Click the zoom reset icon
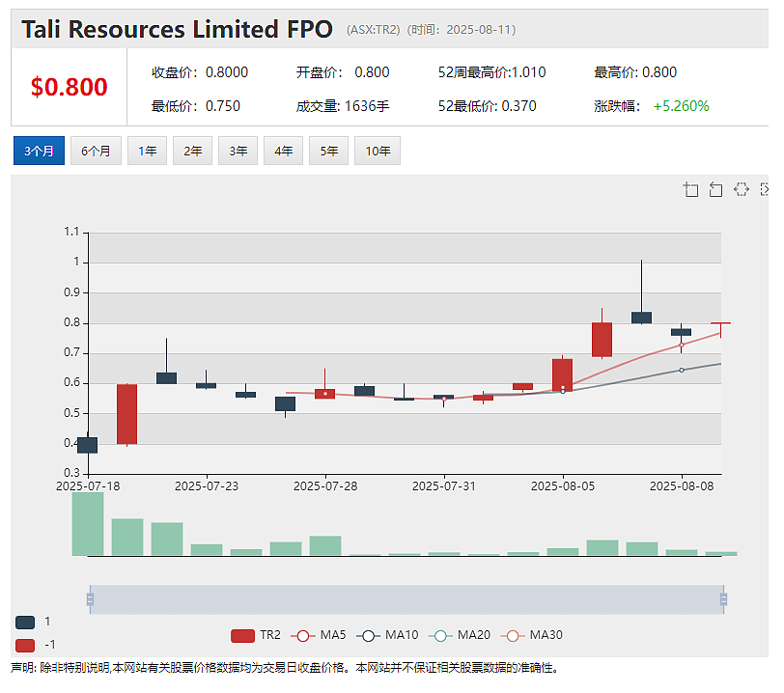Viewport: 784px width, 693px height. [716, 189]
